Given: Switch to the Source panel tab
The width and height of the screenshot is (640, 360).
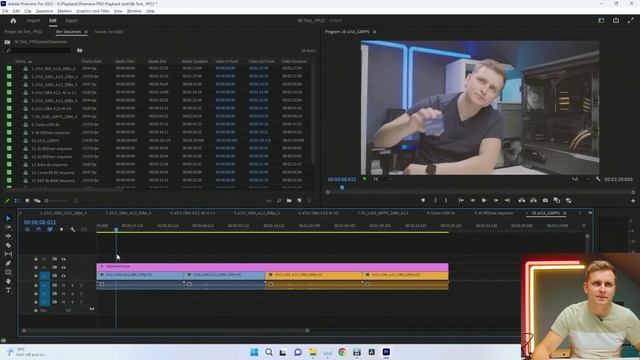Looking at the screenshot, I should 109,31.
